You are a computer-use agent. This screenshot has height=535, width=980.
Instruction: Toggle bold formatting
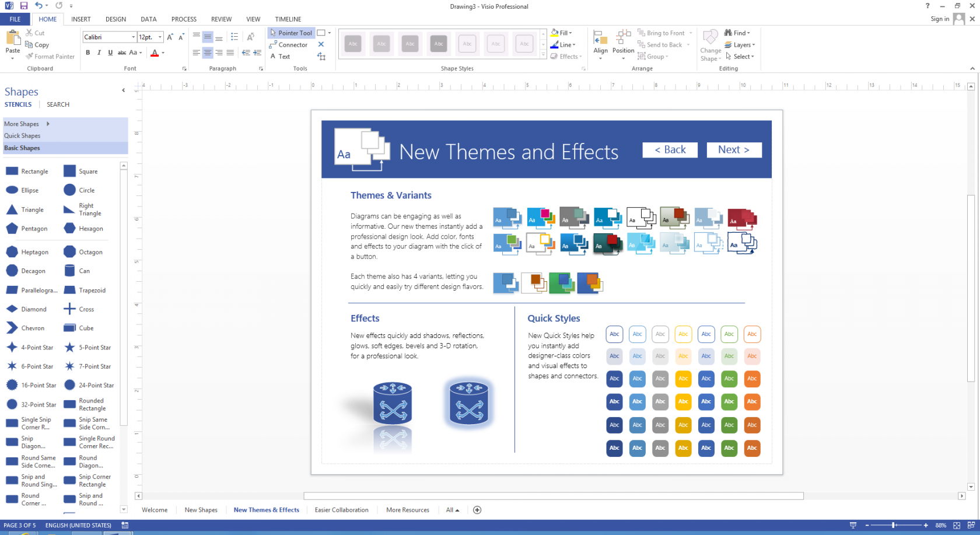88,53
